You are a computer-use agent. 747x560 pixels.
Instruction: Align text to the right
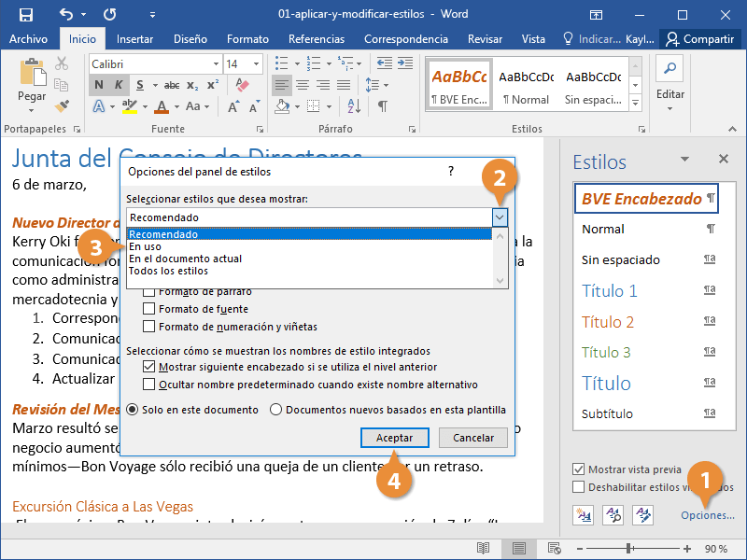(x=323, y=85)
